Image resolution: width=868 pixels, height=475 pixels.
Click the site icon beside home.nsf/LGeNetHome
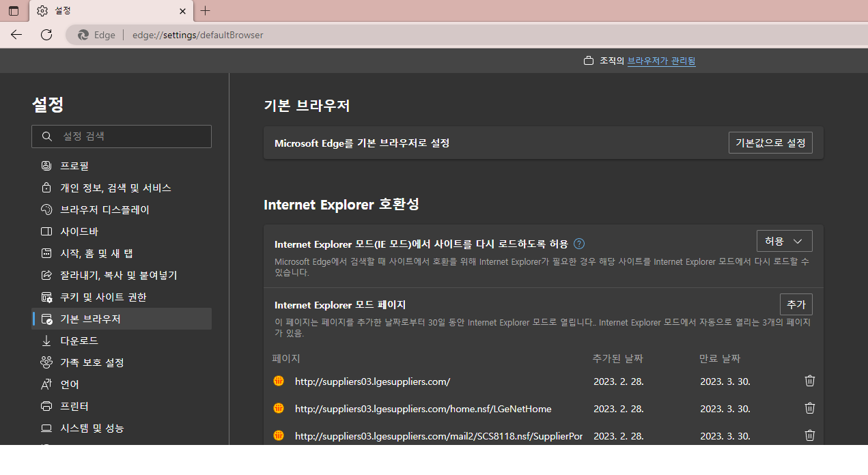coord(279,408)
